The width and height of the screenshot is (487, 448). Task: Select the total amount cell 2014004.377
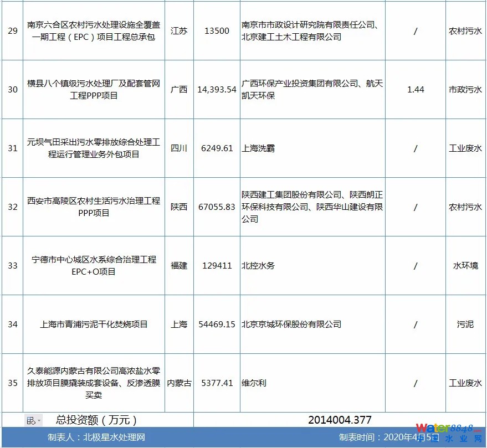[340, 420]
